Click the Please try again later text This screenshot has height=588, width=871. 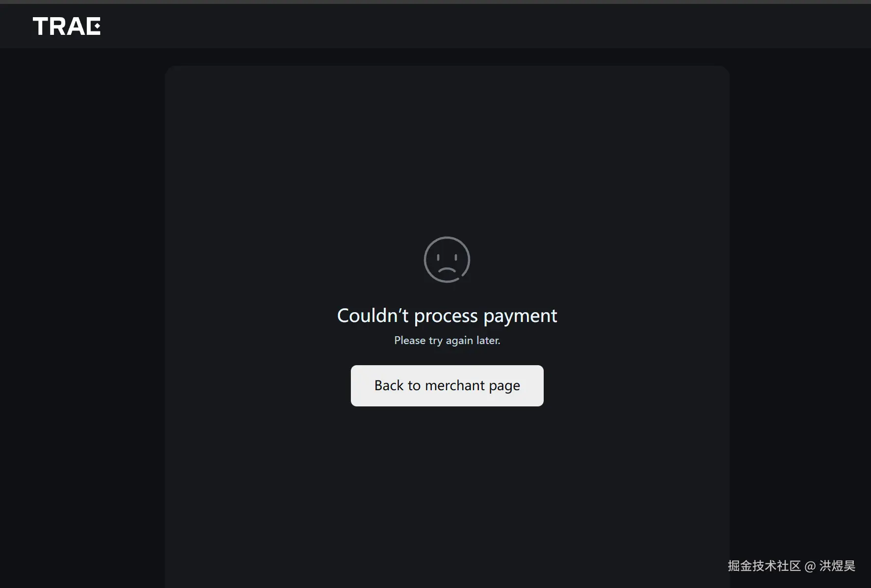click(x=447, y=340)
